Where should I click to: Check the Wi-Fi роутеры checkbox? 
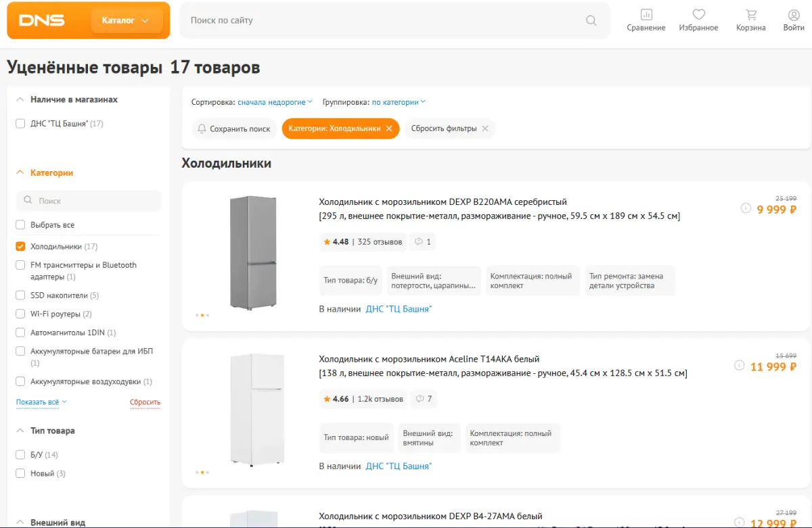pos(20,314)
